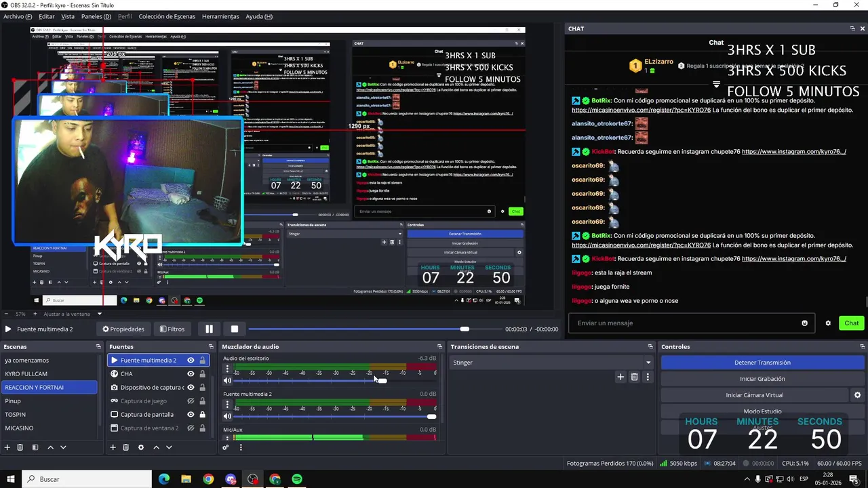Add a new source in Fuentes panel
The width and height of the screenshot is (868, 488).
point(113,447)
